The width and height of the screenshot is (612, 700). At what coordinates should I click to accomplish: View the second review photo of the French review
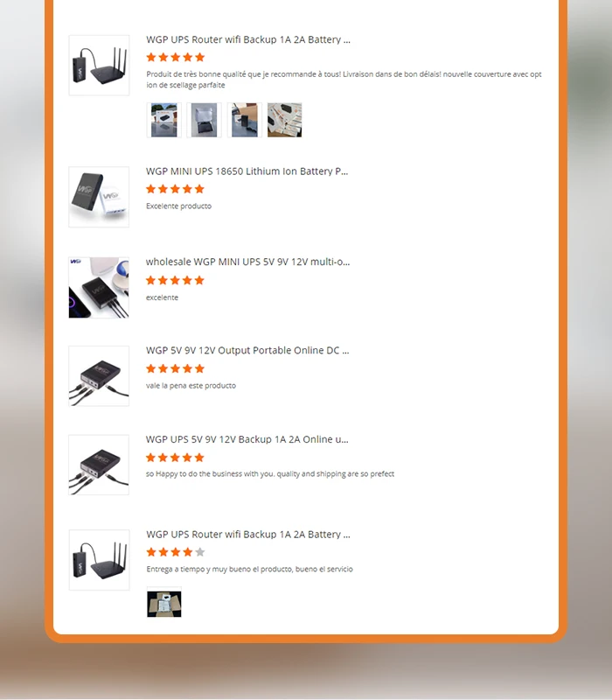[x=205, y=120]
